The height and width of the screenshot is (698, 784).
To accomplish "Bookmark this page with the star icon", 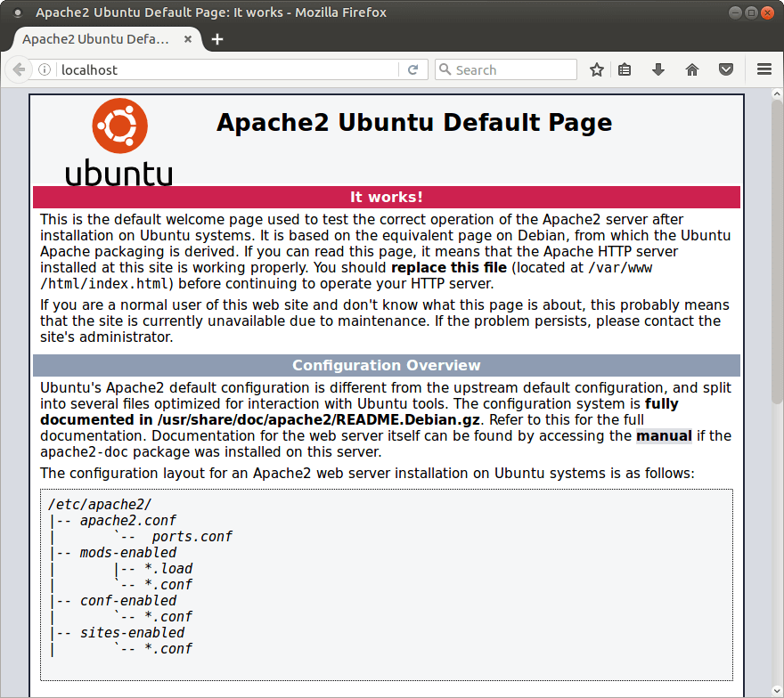I will coord(596,69).
